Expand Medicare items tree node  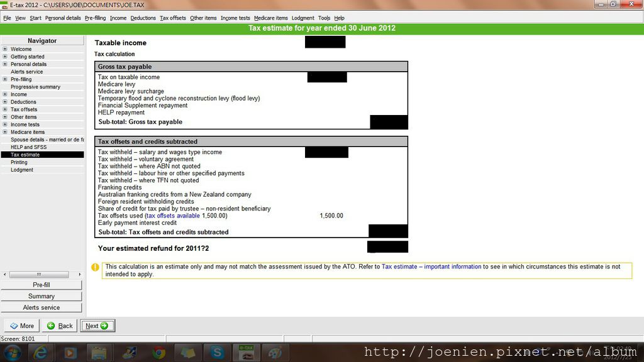pos(5,132)
